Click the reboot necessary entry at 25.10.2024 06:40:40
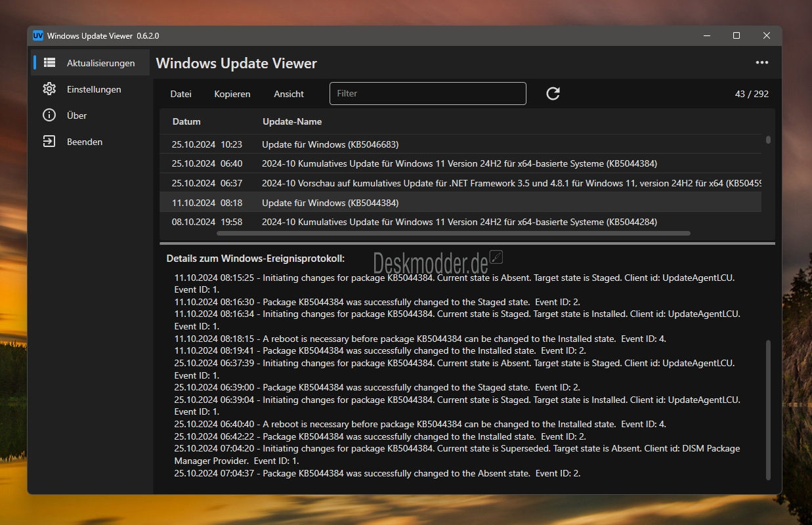The width and height of the screenshot is (812, 525). tap(420, 424)
